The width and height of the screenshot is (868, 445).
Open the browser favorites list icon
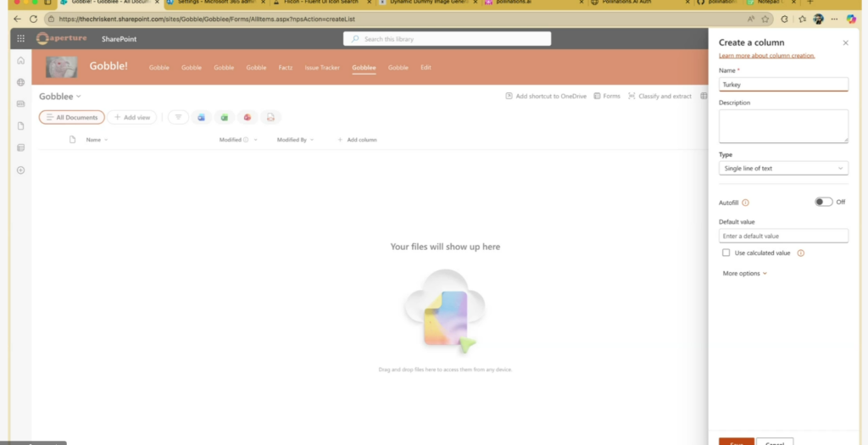[802, 19]
